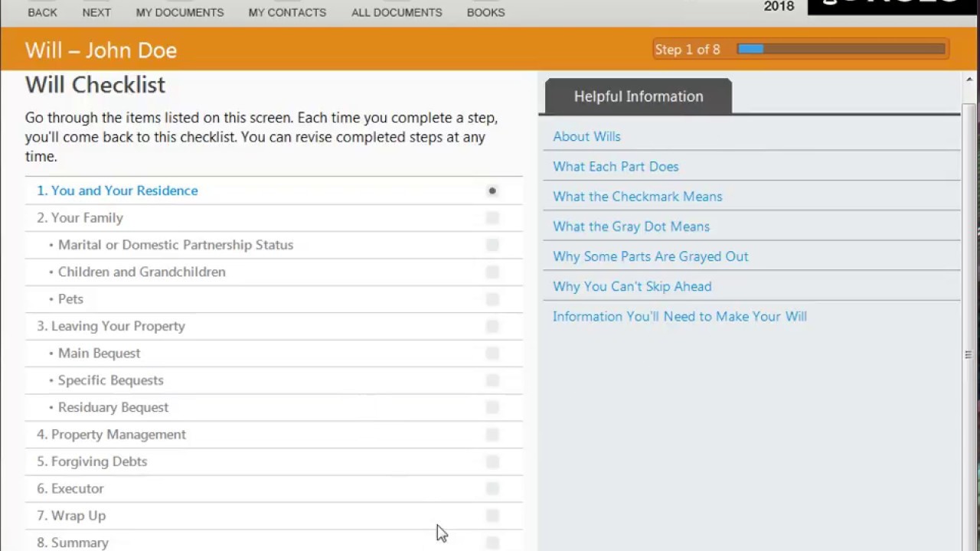Click the scrollbar thumb grip handle
The width and height of the screenshot is (980, 551).
[969, 354]
